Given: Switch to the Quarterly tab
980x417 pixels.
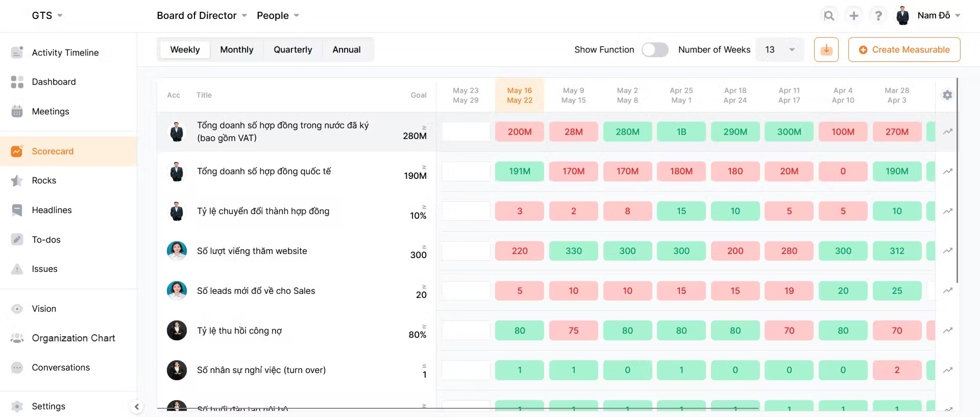Looking at the screenshot, I should tap(292, 50).
